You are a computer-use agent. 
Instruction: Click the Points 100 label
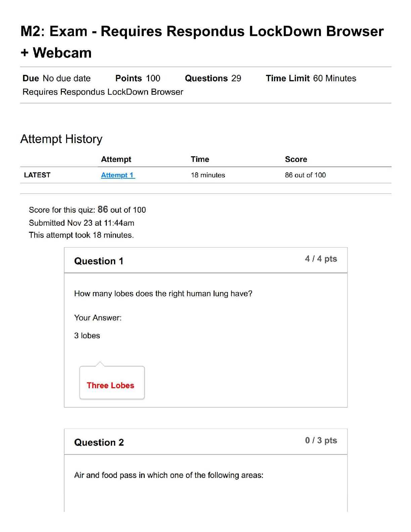pyautogui.click(x=138, y=78)
